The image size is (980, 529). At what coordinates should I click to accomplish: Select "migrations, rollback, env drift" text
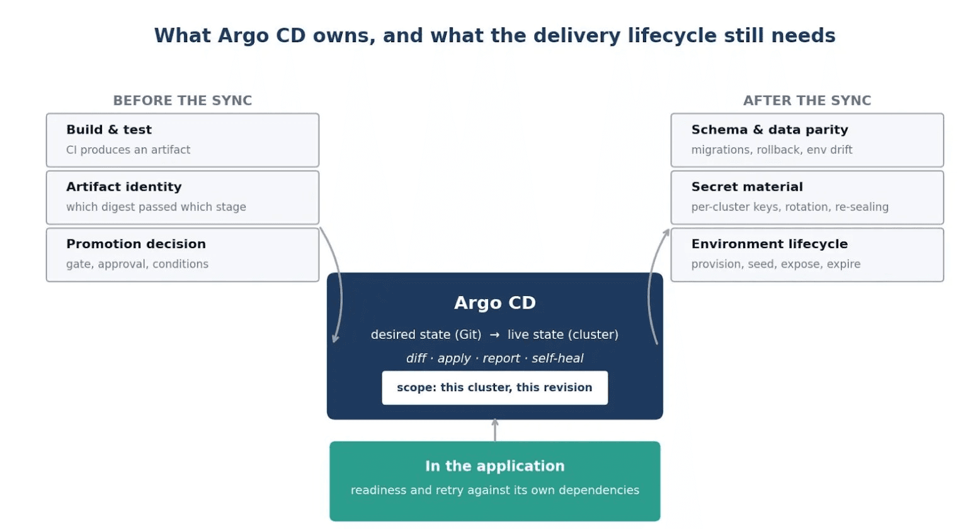(x=772, y=150)
